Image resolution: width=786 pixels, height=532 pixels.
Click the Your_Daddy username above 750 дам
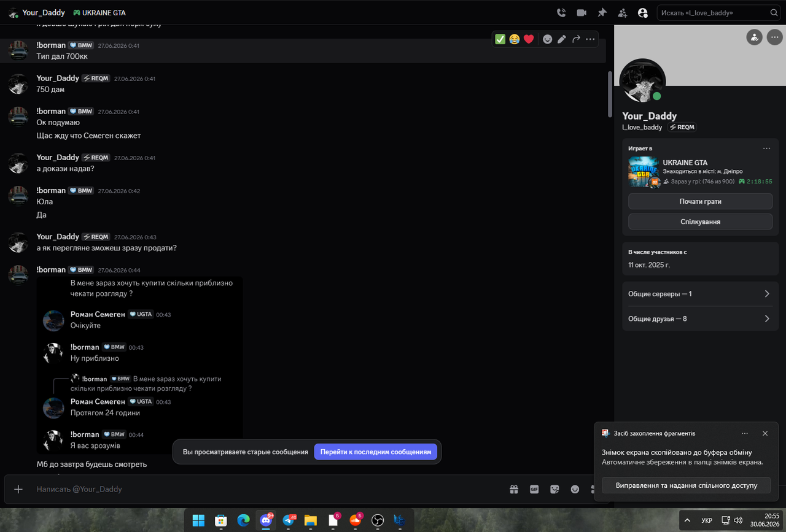coord(58,78)
